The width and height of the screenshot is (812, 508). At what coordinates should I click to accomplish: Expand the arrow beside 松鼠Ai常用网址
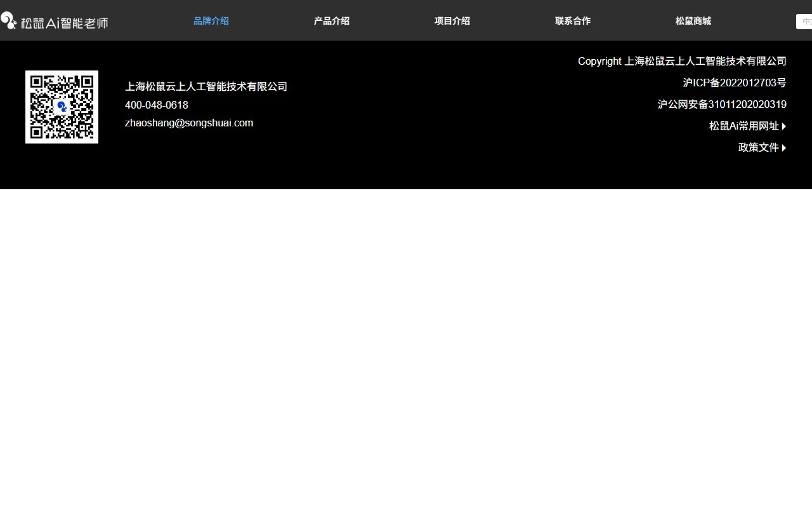(784, 126)
